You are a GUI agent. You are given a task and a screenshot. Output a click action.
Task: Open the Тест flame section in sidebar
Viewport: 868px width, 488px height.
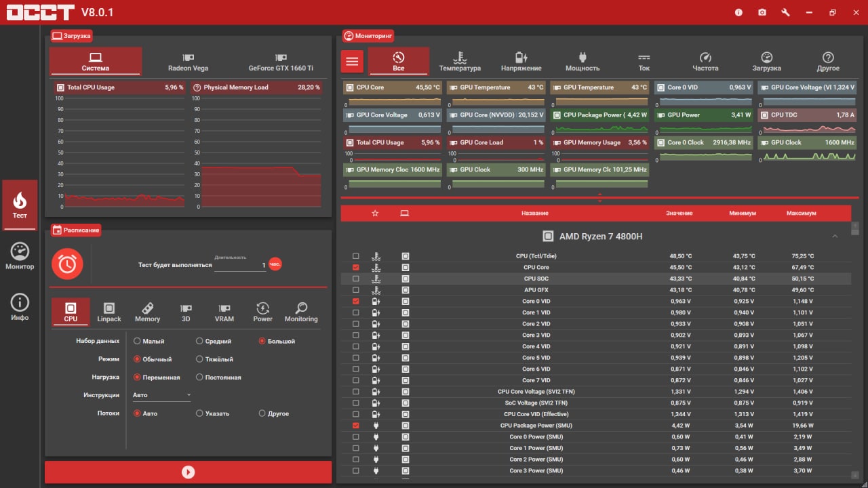[x=20, y=205]
